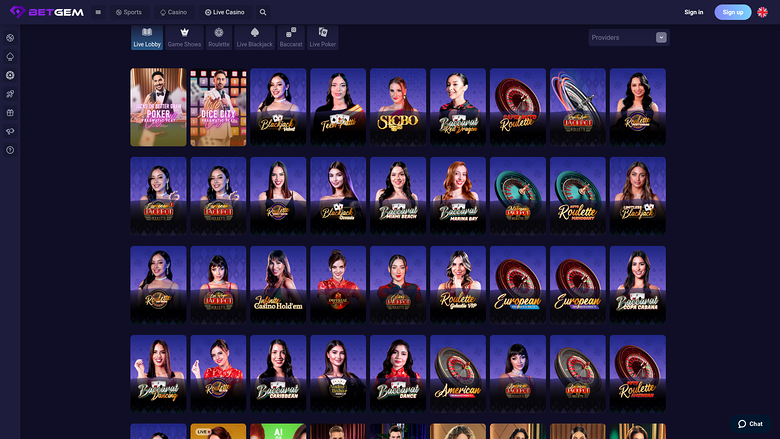Click the megaphone sidebar icon

tap(10, 131)
